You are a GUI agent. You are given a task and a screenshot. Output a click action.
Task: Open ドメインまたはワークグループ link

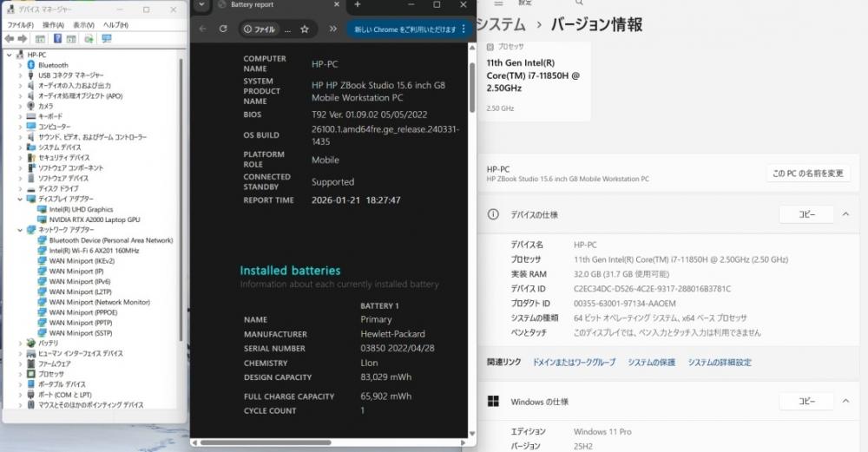[574, 363]
